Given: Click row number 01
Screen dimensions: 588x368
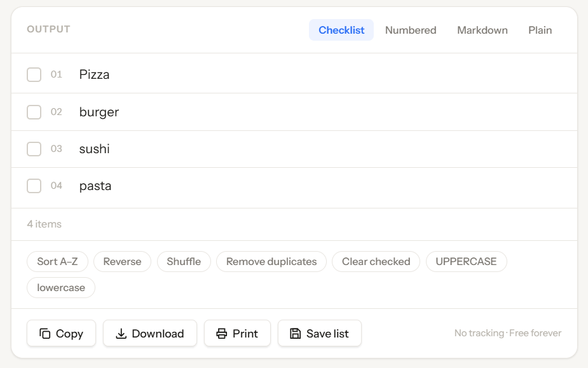Looking at the screenshot, I should tap(56, 74).
